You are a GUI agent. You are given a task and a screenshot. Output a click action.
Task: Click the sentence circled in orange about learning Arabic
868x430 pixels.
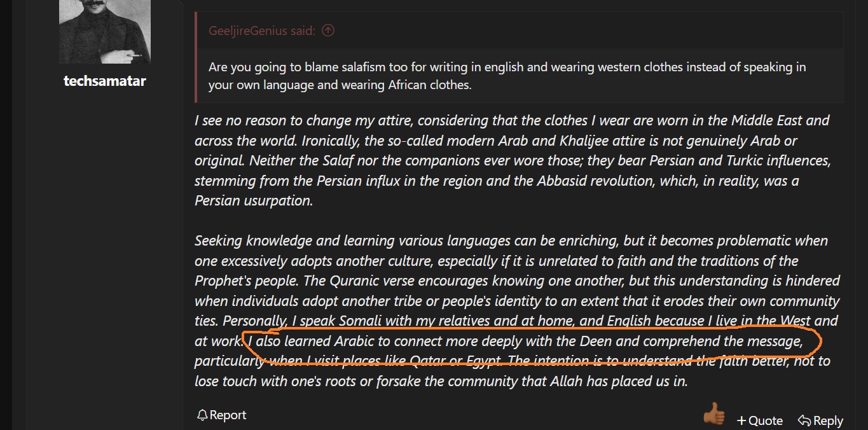point(525,342)
